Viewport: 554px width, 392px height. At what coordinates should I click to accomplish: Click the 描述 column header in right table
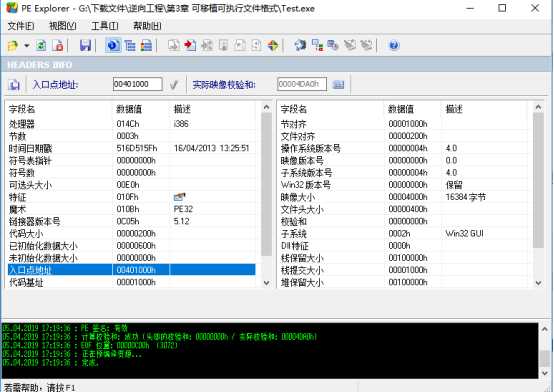[484, 109]
